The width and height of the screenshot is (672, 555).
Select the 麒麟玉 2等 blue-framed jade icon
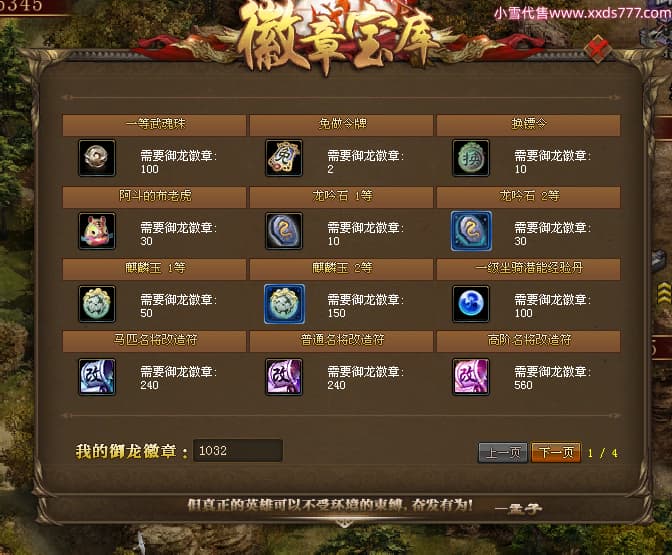[x=284, y=303]
